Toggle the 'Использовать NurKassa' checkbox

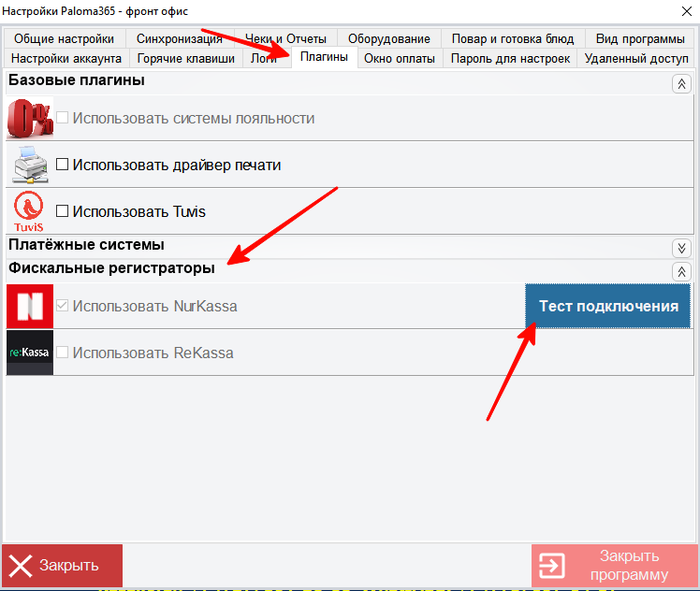(62, 306)
